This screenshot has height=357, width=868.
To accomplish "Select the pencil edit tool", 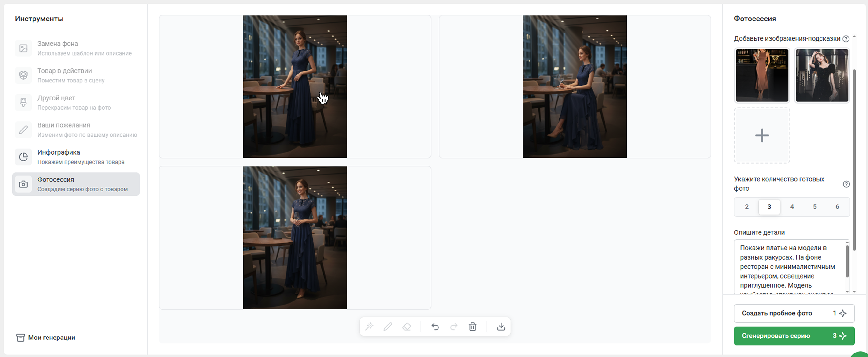I will point(388,326).
